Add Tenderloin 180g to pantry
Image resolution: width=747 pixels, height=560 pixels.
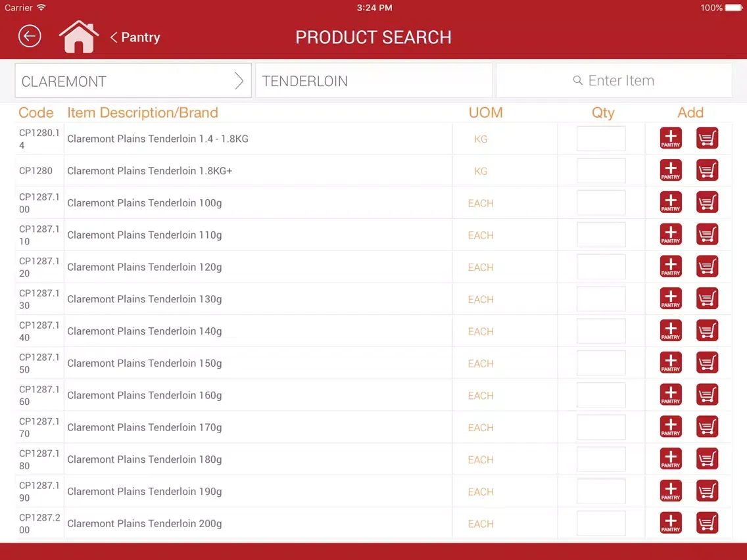pos(671,459)
